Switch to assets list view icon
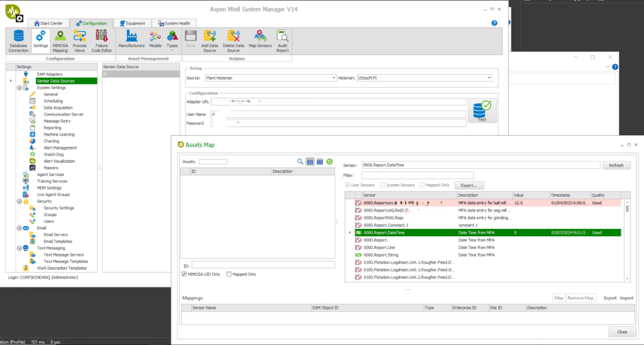Image resolution: width=644 pixels, height=345 pixels. (310, 162)
